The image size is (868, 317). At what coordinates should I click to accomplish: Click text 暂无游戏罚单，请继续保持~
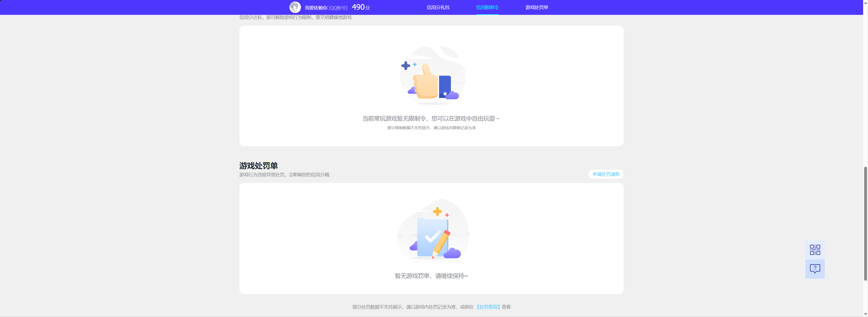(x=431, y=276)
